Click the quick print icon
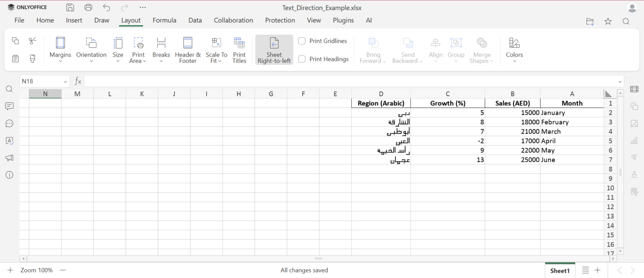644x278 pixels. pyautogui.click(x=88, y=7)
